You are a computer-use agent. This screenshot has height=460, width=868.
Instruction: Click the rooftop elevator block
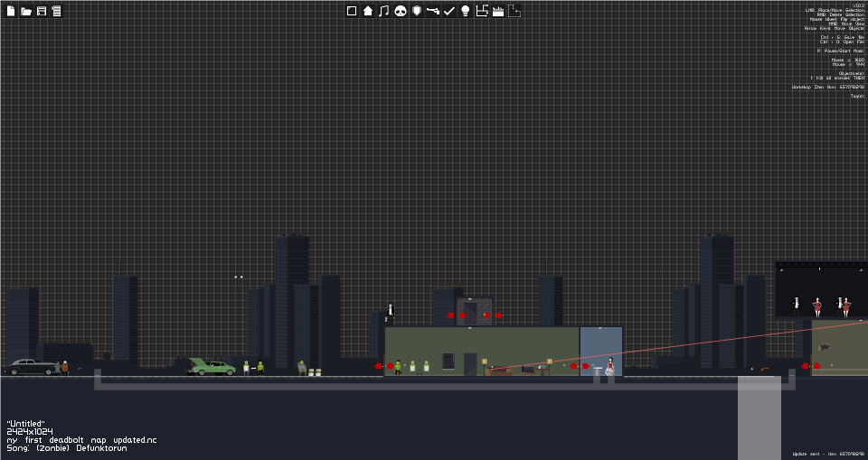click(x=475, y=312)
